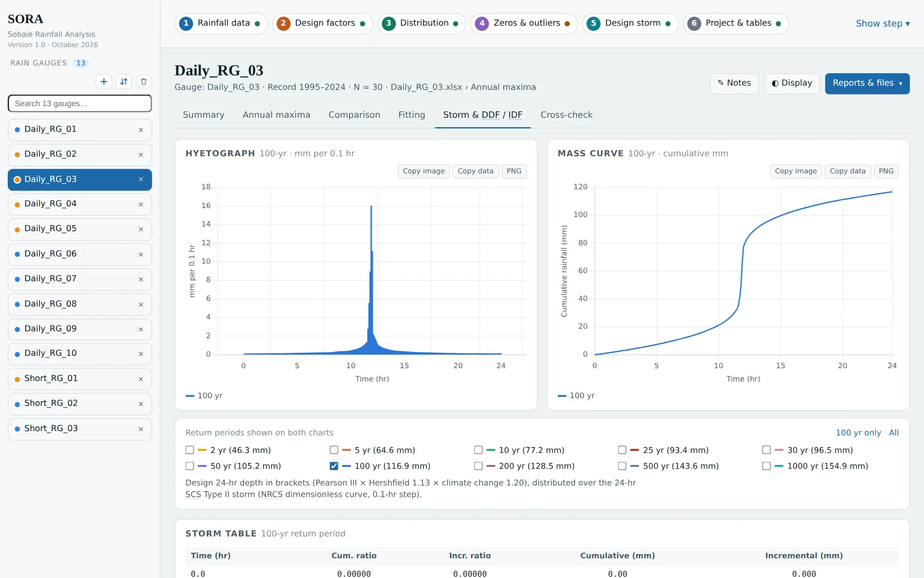Open the Cross-check tab
This screenshot has width=924, height=578.
coord(566,115)
